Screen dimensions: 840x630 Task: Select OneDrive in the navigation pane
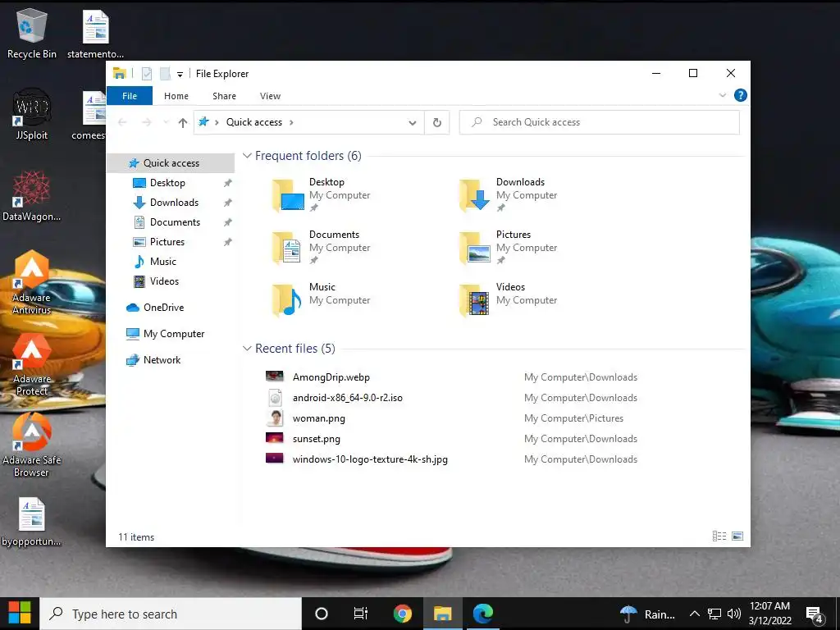163,308
